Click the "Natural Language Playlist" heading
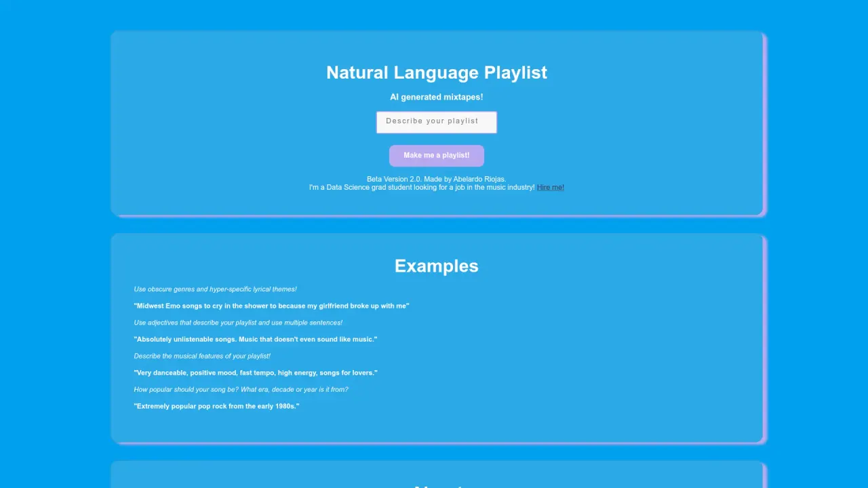Viewport: 868px width, 488px height. tap(437, 73)
